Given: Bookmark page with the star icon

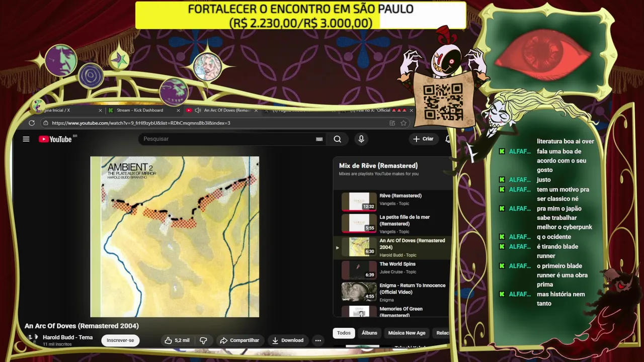Looking at the screenshot, I should 404,123.
